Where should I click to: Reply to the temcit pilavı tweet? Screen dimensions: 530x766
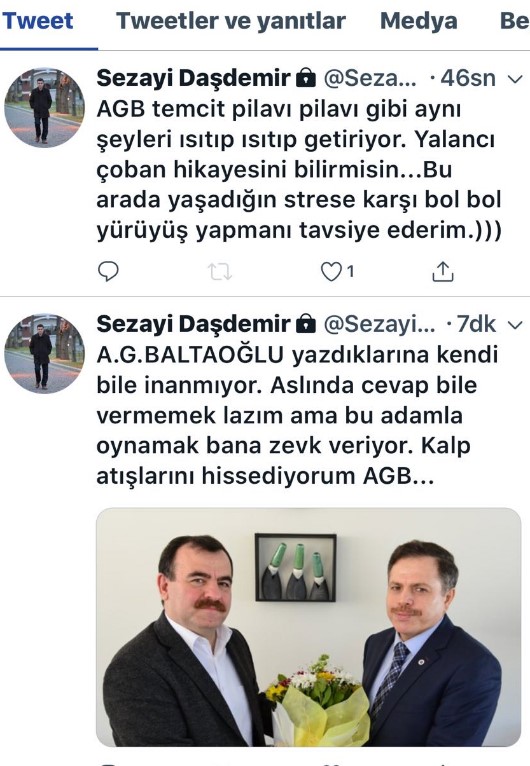pyautogui.click(x=108, y=271)
